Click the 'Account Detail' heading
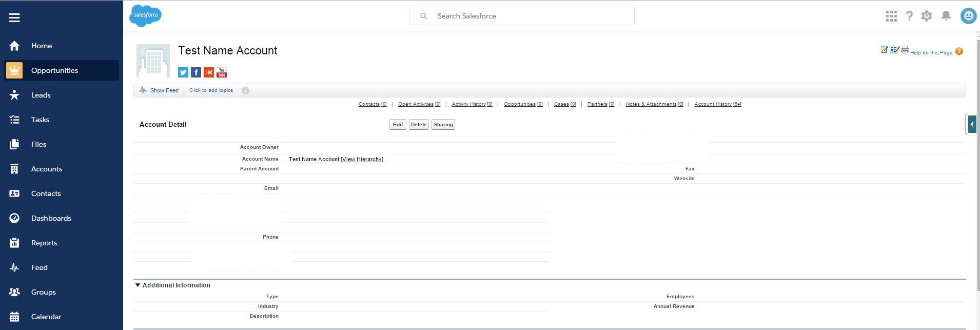This screenshot has width=980, height=330. [x=163, y=125]
